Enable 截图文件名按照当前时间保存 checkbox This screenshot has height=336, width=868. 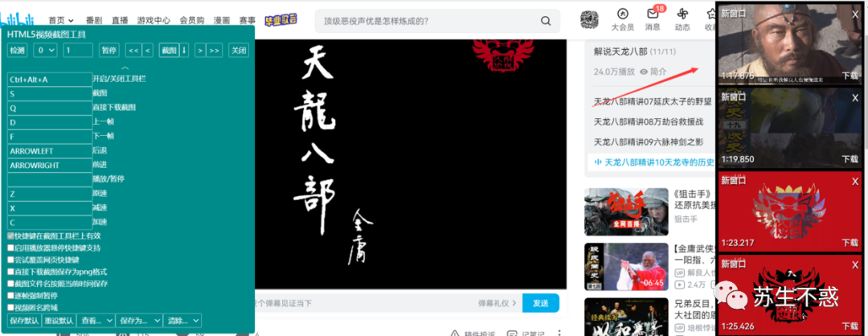click(10, 284)
